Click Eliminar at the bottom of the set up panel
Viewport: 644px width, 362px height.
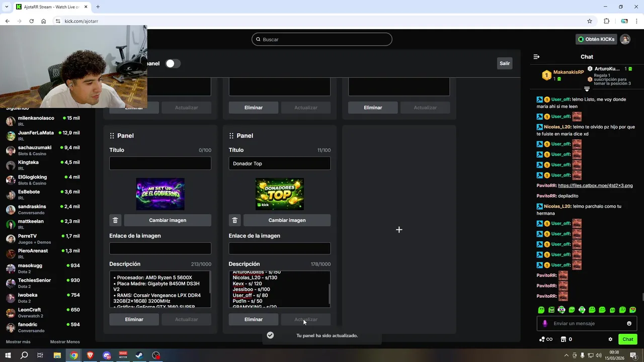coord(134,319)
